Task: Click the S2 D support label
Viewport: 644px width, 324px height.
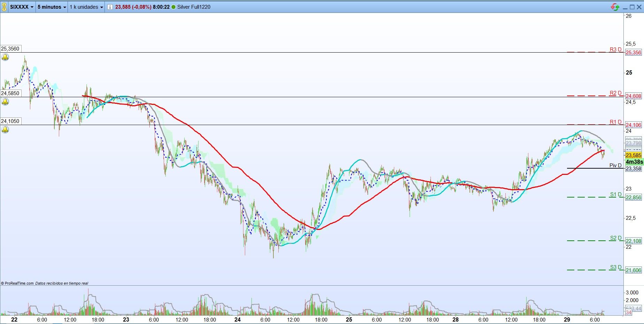Action: (x=615, y=238)
